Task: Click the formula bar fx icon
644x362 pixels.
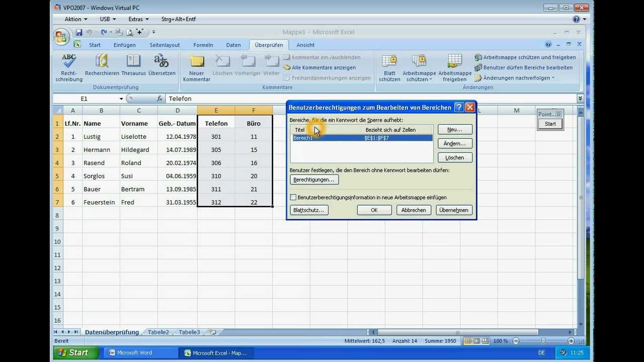Action: 160,99
